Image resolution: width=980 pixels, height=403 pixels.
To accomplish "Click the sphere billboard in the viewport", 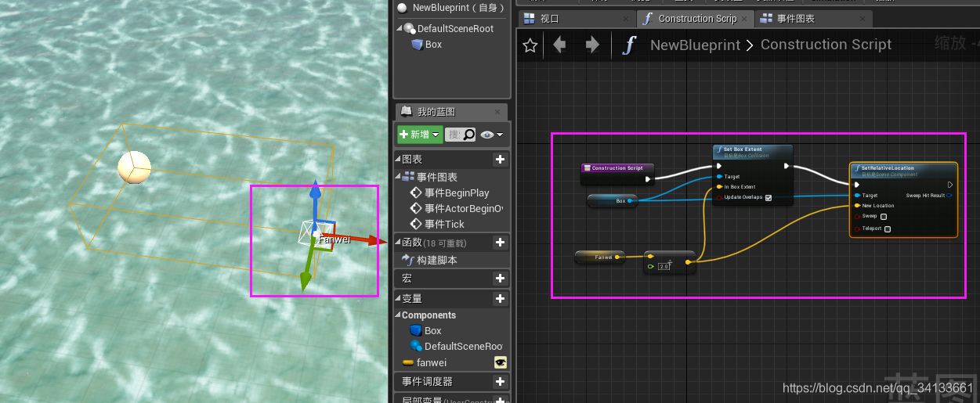I will tap(134, 167).
